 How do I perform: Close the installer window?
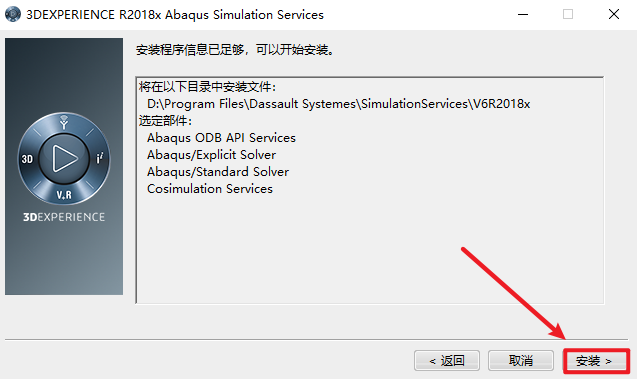pos(614,15)
